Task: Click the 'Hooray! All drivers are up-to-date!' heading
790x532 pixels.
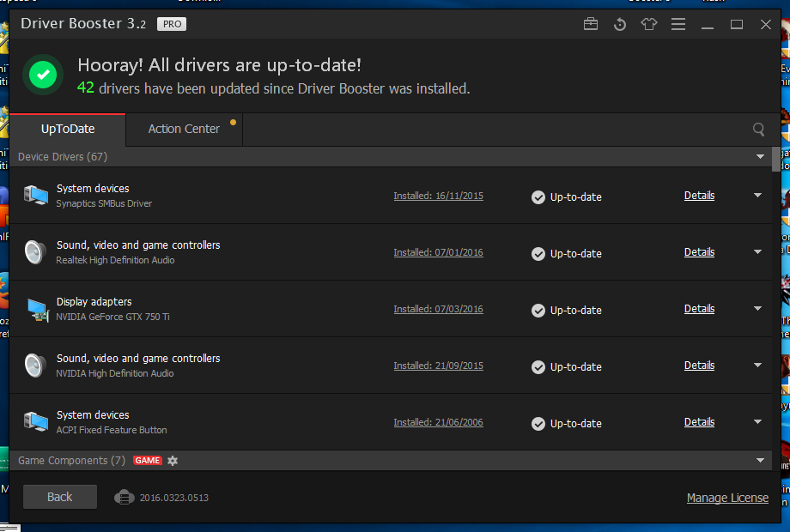Action: coord(219,65)
